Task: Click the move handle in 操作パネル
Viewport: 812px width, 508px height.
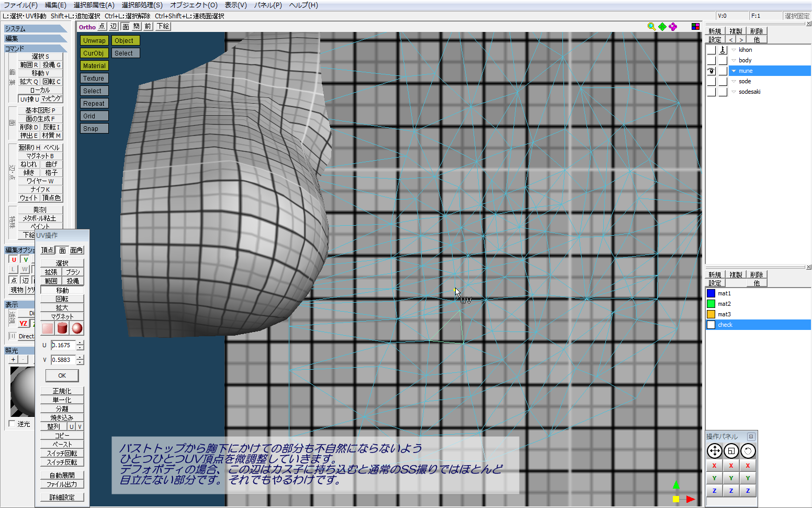Action: 714,451
